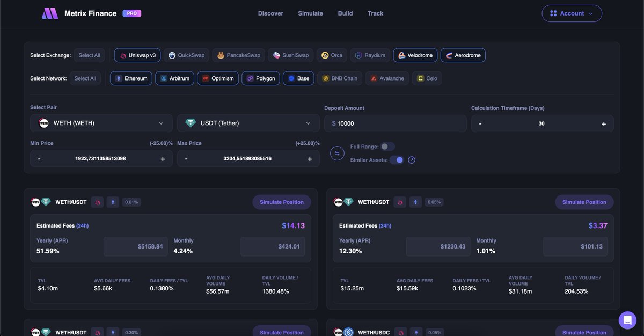
Task: Toggle the Velodrome exchange filter
Action: point(415,55)
